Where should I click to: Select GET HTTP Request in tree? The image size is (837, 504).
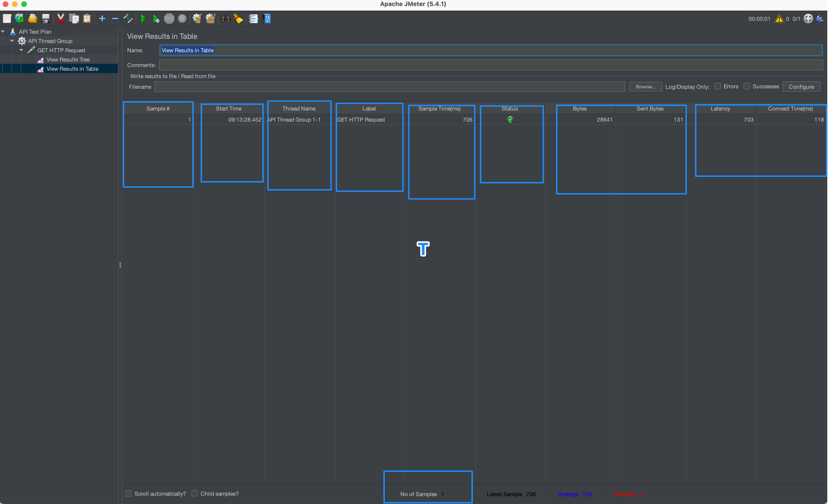coord(62,50)
